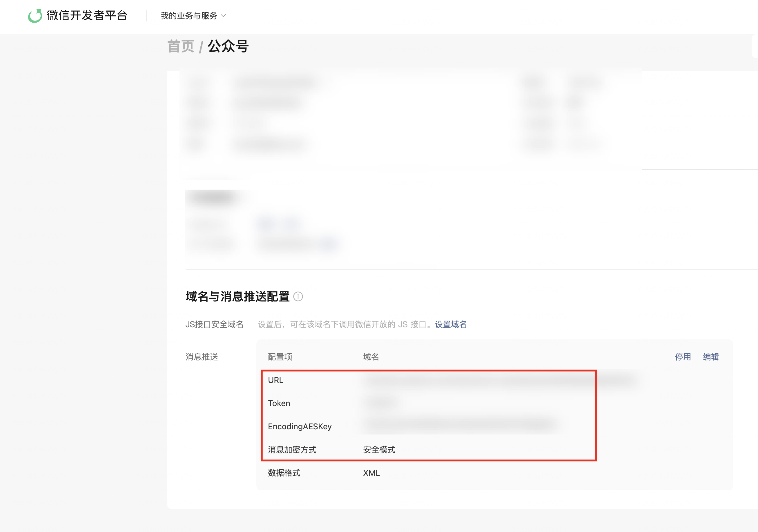758x532 pixels.
Task: Click the 配置项 column header
Action: (280, 357)
